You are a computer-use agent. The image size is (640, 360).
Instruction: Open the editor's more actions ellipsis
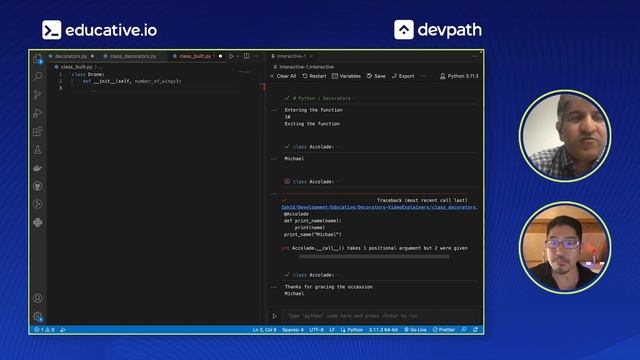click(256, 56)
